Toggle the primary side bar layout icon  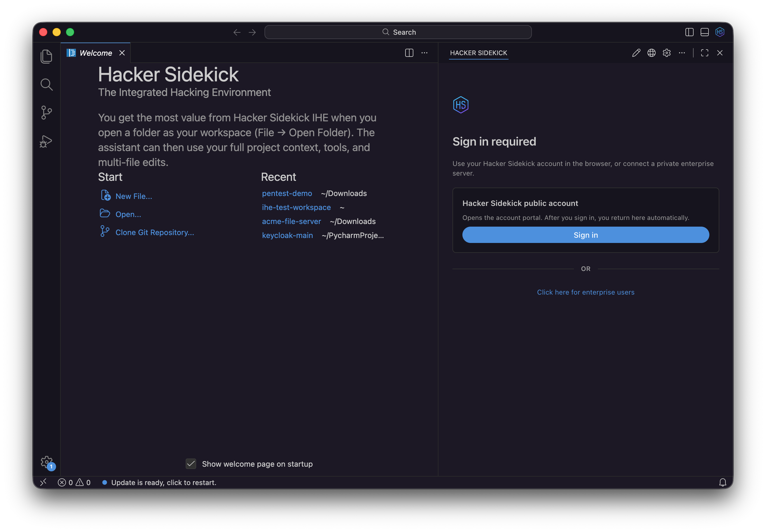689,32
